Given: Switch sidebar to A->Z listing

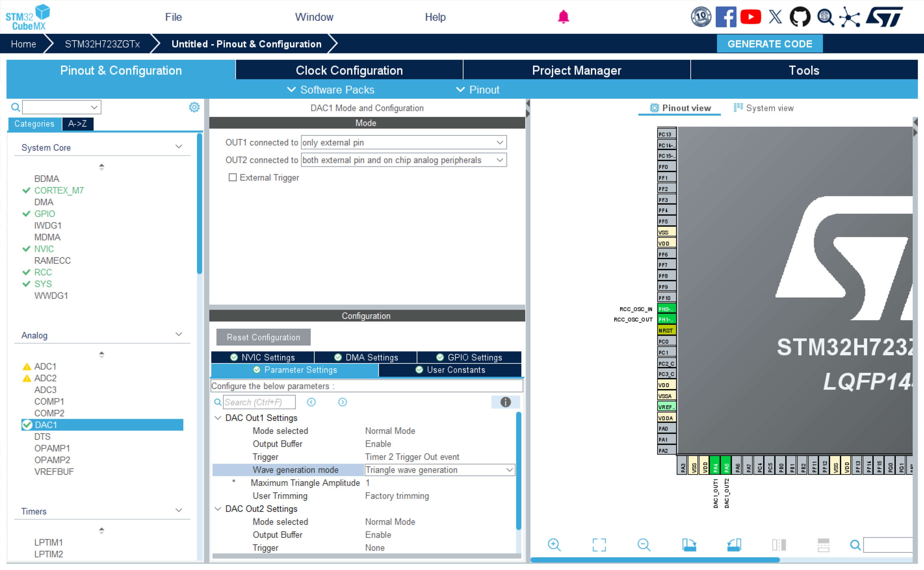Looking at the screenshot, I should pos(77,124).
